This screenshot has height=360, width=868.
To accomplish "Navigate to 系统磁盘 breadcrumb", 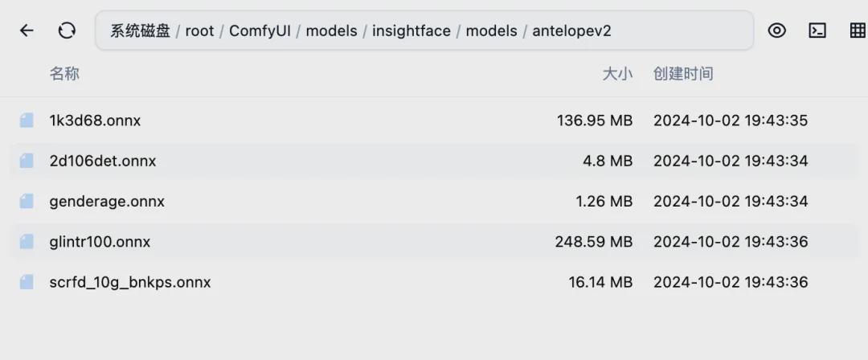I will (x=140, y=31).
